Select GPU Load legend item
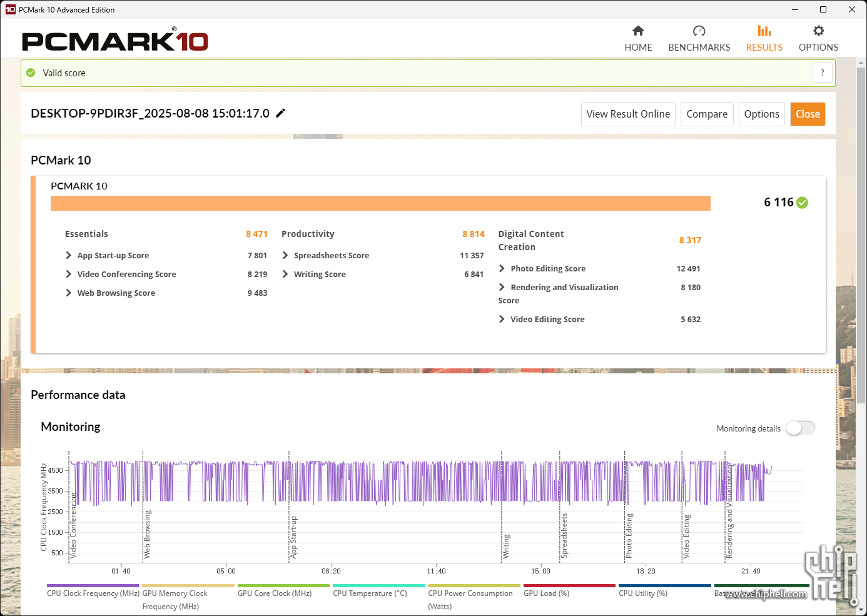The height and width of the screenshot is (616, 867). (569, 592)
